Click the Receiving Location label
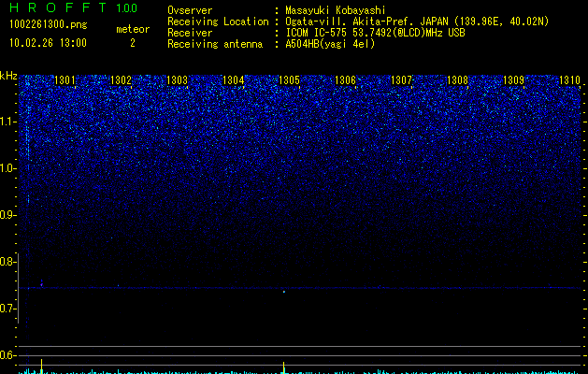This screenshot has width=588, height=374. (218, 22)
